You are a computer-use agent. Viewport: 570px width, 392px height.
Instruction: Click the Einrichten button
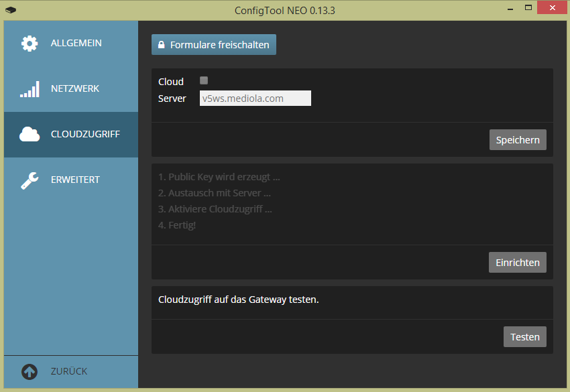[x=517, y=263]
